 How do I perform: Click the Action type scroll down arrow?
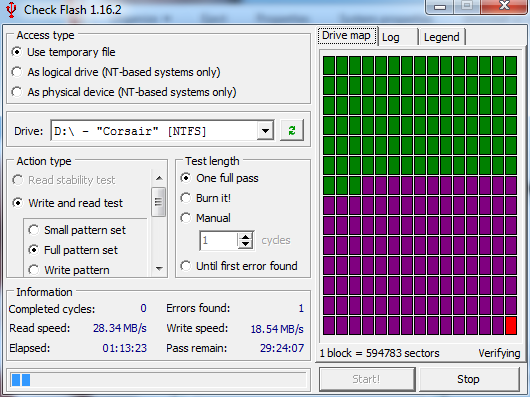coord(159,269)
